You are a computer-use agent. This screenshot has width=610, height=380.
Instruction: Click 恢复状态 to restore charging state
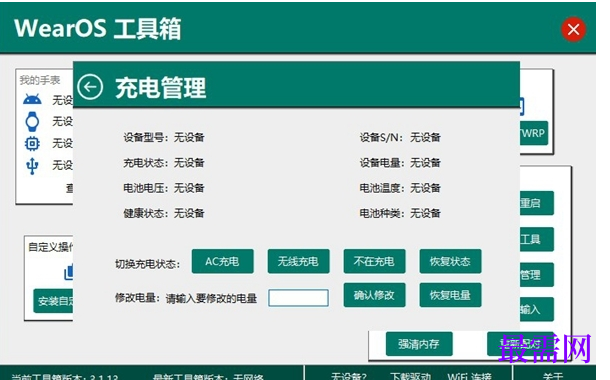450,261
